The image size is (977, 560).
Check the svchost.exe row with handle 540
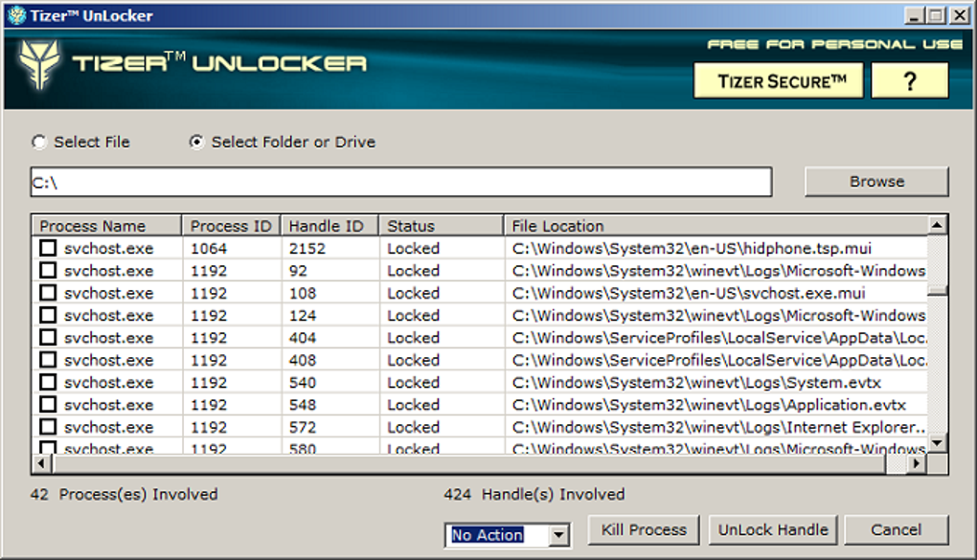(x=48, y=383)
